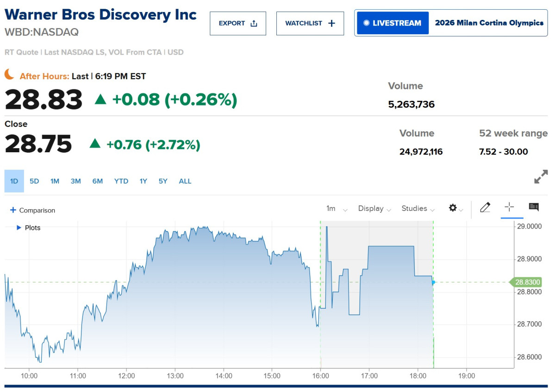Click the Last | 6:19 PM EST timestamp
The height and width of the screenshot is (392, 555).
[109, 76]
